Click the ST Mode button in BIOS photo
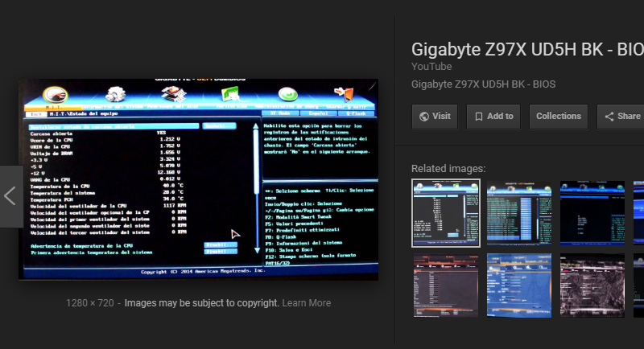Screen dimensions: 644x349 pos(280,113)
